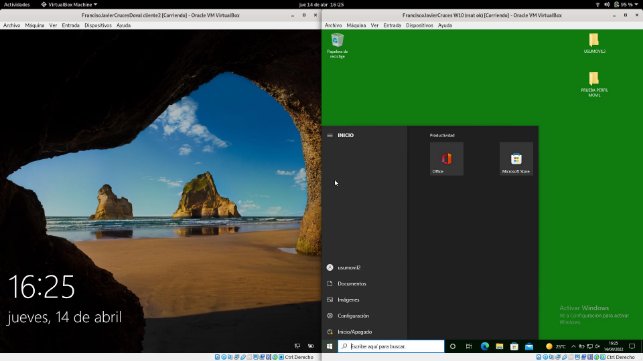Open Dispositivos menu in the W10 window
Screen dimensions: 643x361
[x=420, y=25]
